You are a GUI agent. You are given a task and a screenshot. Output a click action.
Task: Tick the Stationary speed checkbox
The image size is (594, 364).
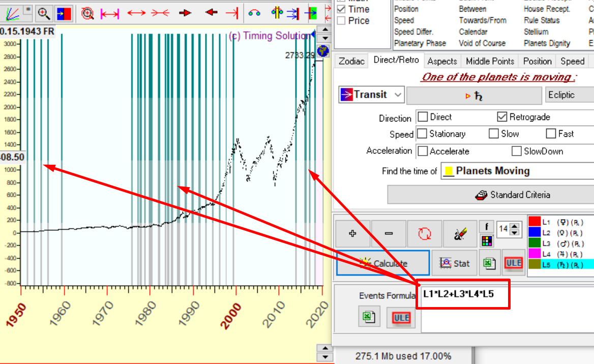(x=422, y=134)
